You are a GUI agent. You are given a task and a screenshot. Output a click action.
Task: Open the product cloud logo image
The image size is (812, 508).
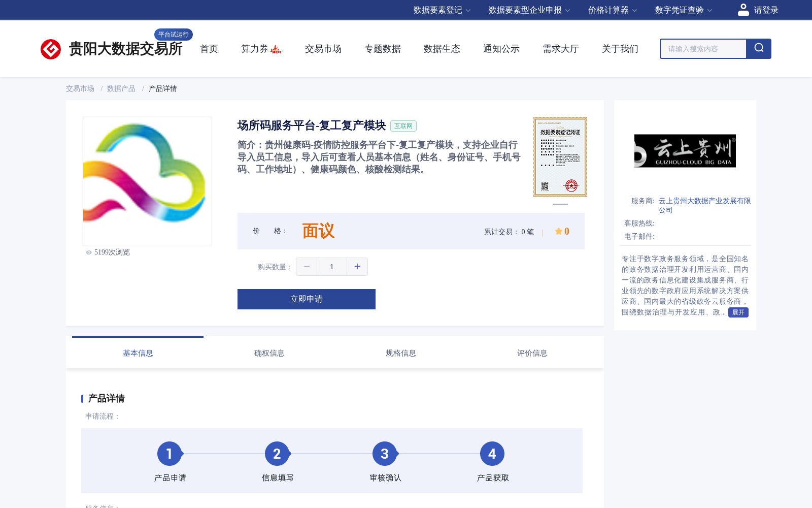pyautogui.click(x=147, y=181)
